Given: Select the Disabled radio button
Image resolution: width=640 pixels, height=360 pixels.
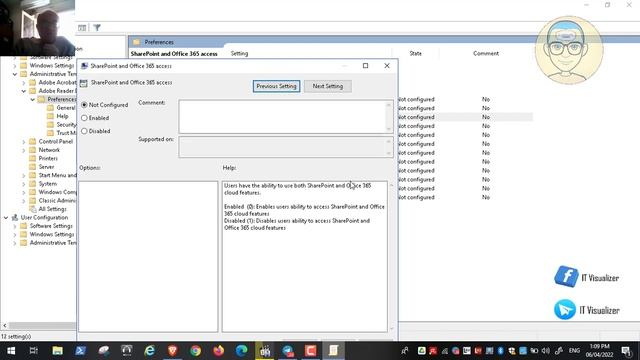Looking at the screenshot, I should point(84,131).
